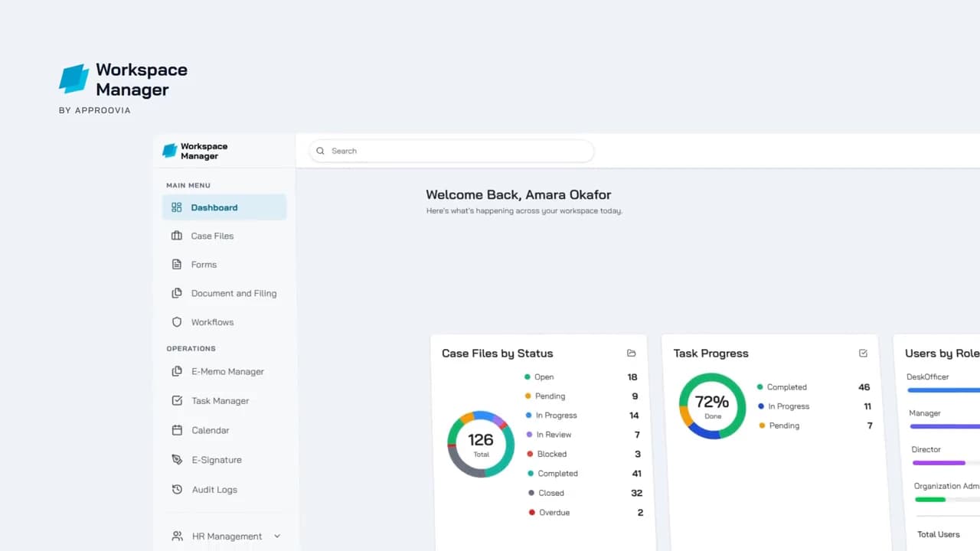Click checkbox icon on Task Progress card

[864, 353]
